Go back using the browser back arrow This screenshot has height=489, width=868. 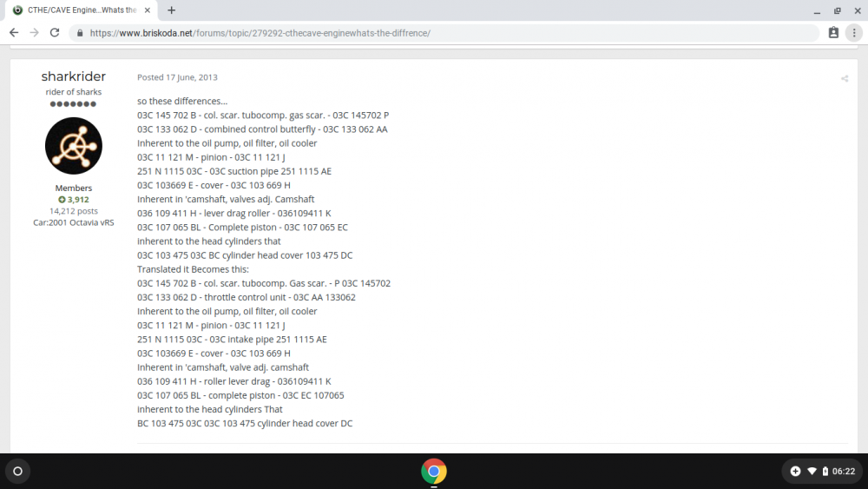coord(14,33)
